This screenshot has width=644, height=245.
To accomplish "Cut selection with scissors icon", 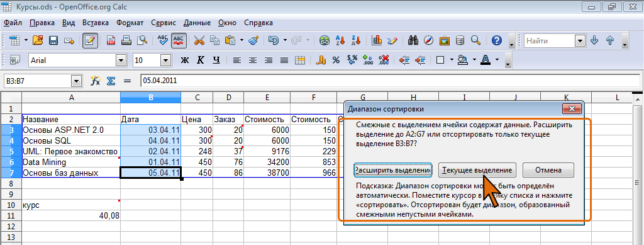I will click(x=199, y=40).
